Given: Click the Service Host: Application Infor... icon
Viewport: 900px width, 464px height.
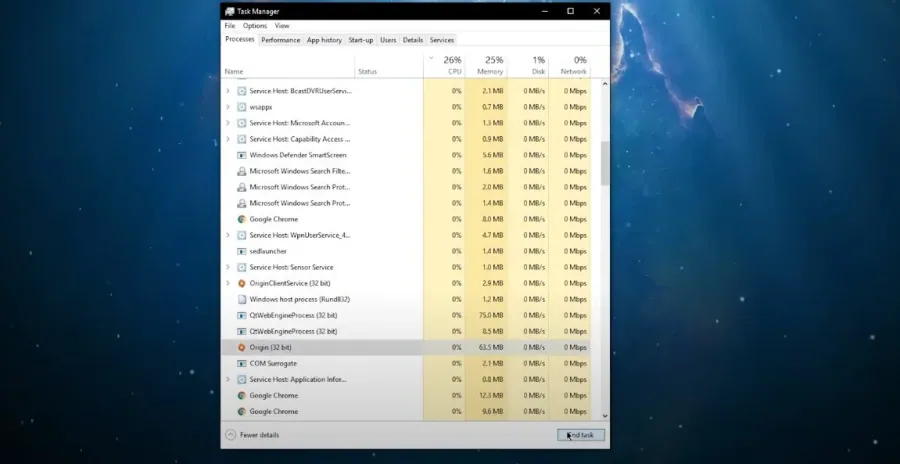Looking at the screenshot, I should coord(242,380).
